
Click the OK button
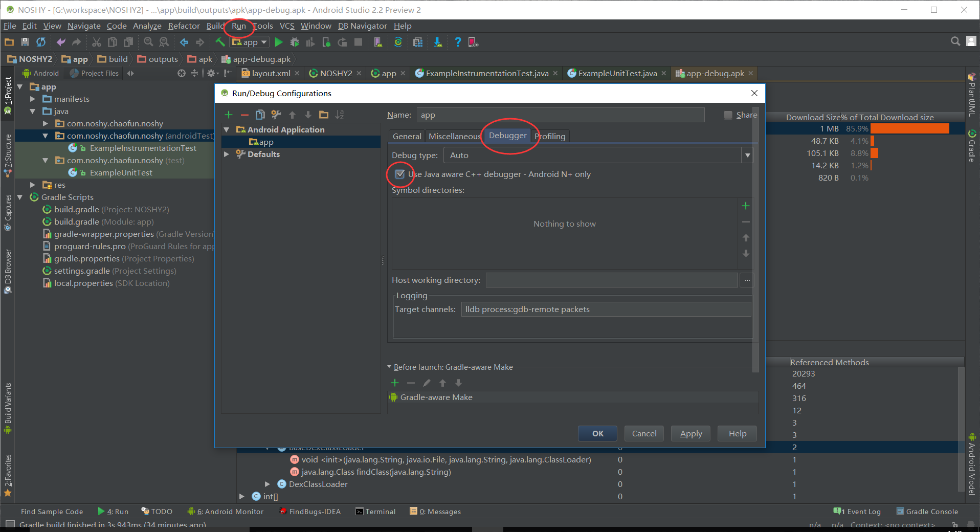click(597, 433)
